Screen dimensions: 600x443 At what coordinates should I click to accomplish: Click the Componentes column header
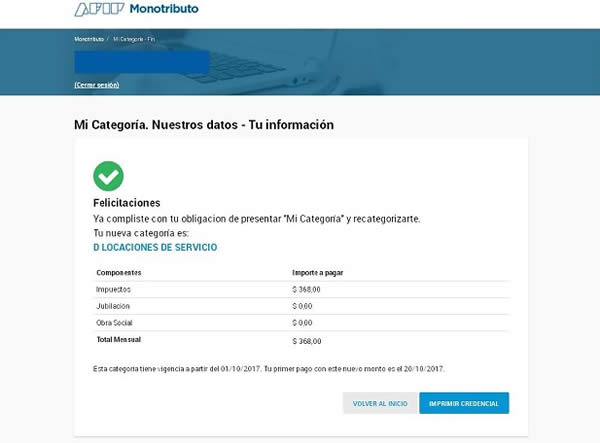119,272
